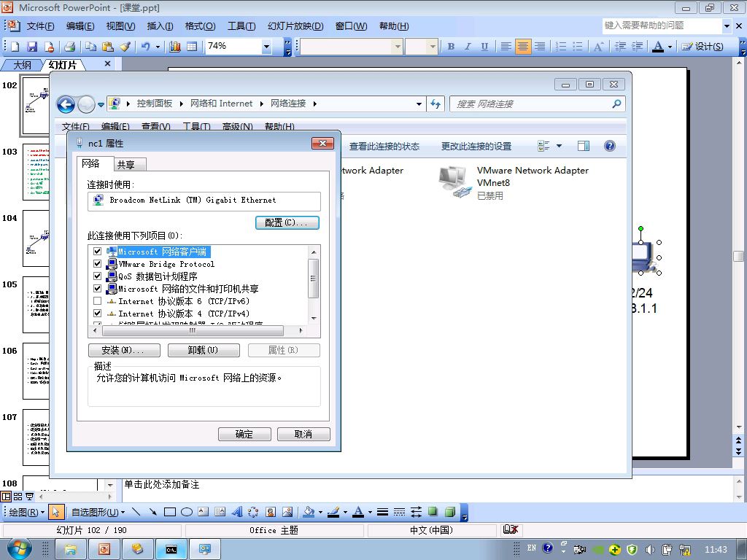Screen dimensions: 747x560
Task: Undo the last action with the Undo arrow
Action: click(x=145, y=46)
